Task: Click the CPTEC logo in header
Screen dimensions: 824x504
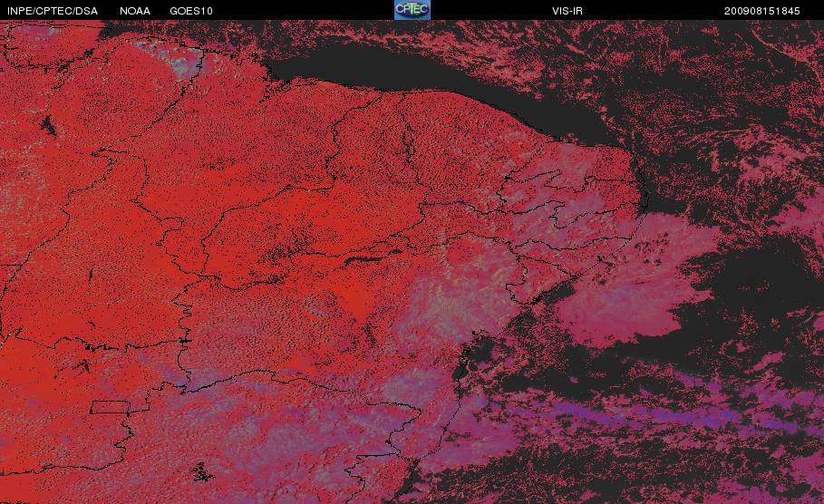Action: [412, 10]
